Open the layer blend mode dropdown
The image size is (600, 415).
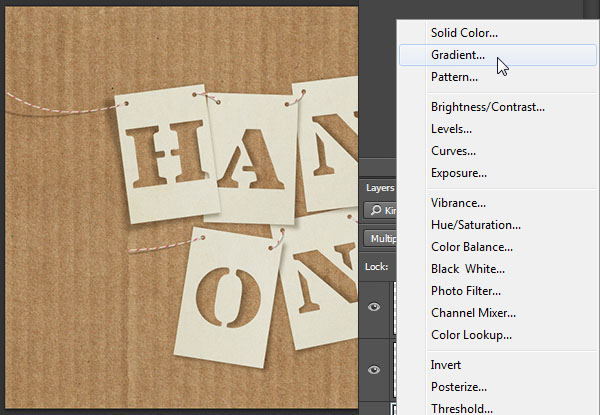[x=380, y=240]
